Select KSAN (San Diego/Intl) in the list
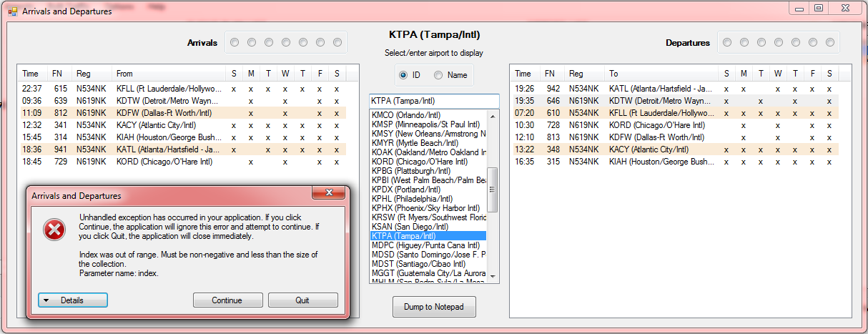 click(428, 227)
